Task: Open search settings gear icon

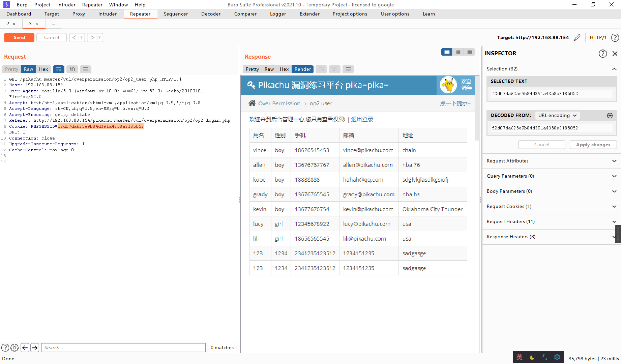Action: 14,347
